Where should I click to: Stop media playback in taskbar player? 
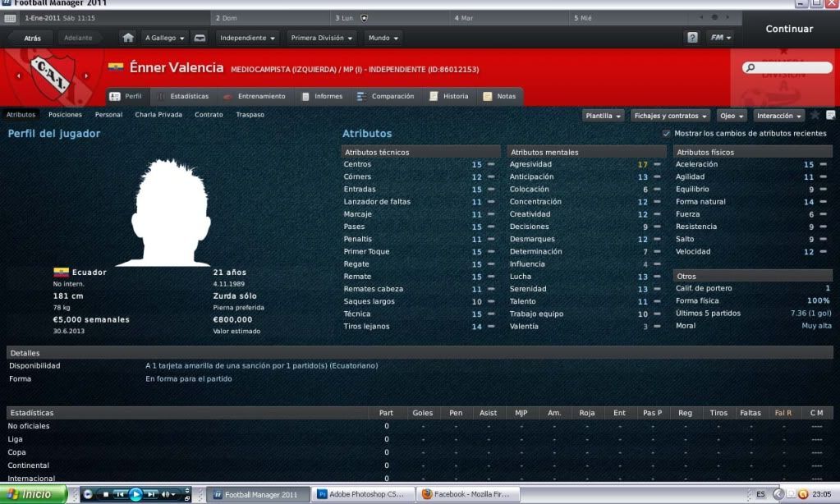(106, 494)
